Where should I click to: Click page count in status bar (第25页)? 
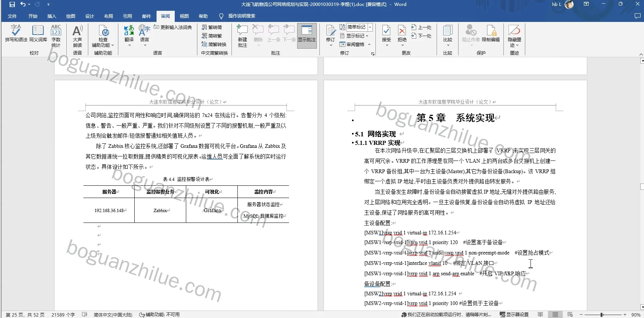click(25, 315)
